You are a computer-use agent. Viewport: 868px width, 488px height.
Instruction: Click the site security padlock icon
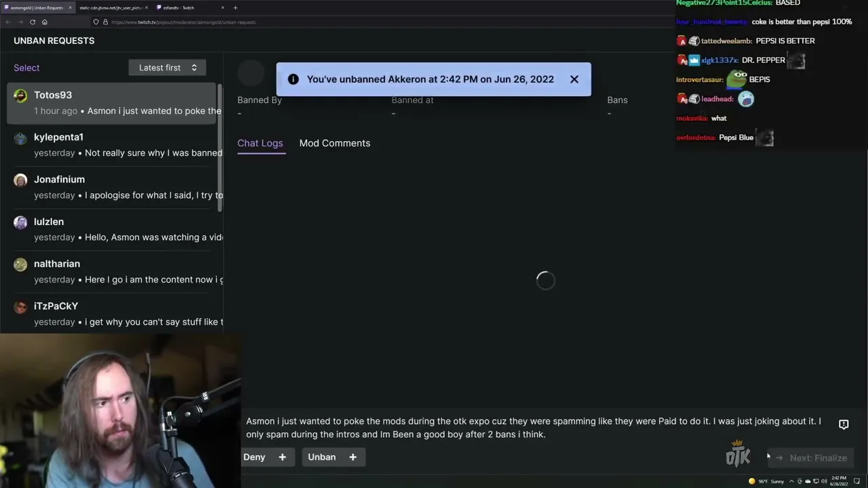105,22
